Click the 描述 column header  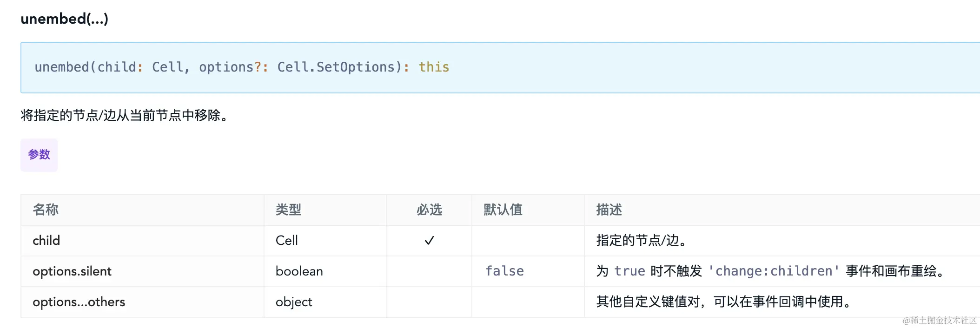(x=609, y=210)
